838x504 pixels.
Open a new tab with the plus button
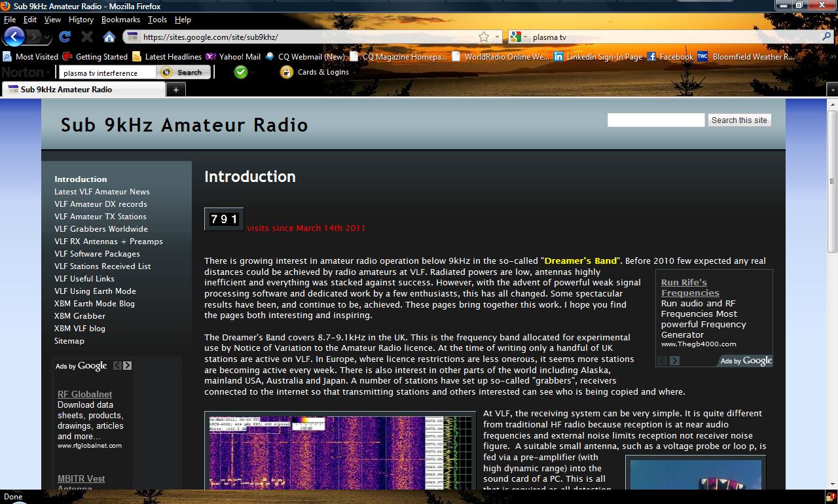pos(175,90)
